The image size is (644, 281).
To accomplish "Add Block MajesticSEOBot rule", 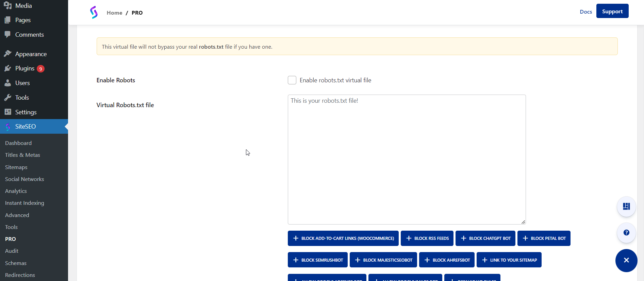I will [383, 260].
